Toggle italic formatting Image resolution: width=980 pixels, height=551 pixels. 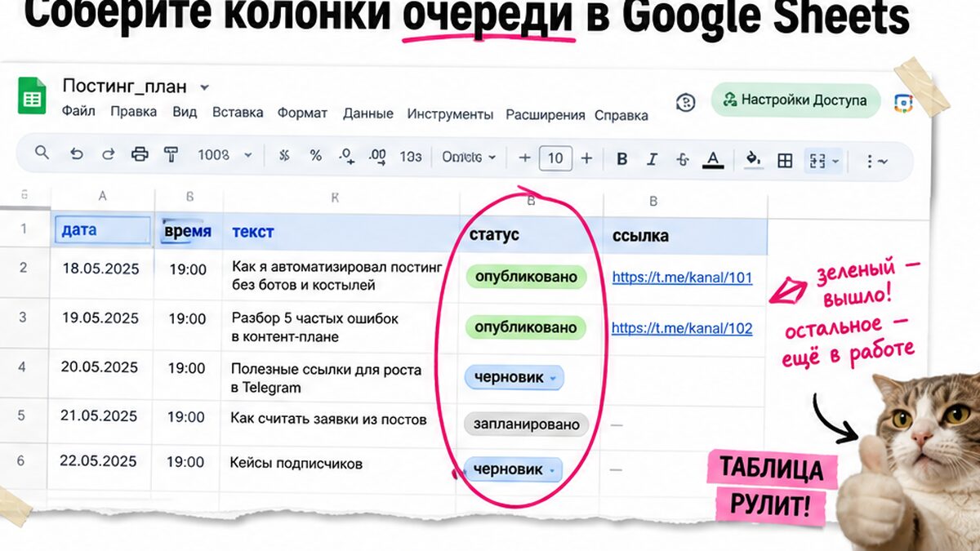[652, 159]
